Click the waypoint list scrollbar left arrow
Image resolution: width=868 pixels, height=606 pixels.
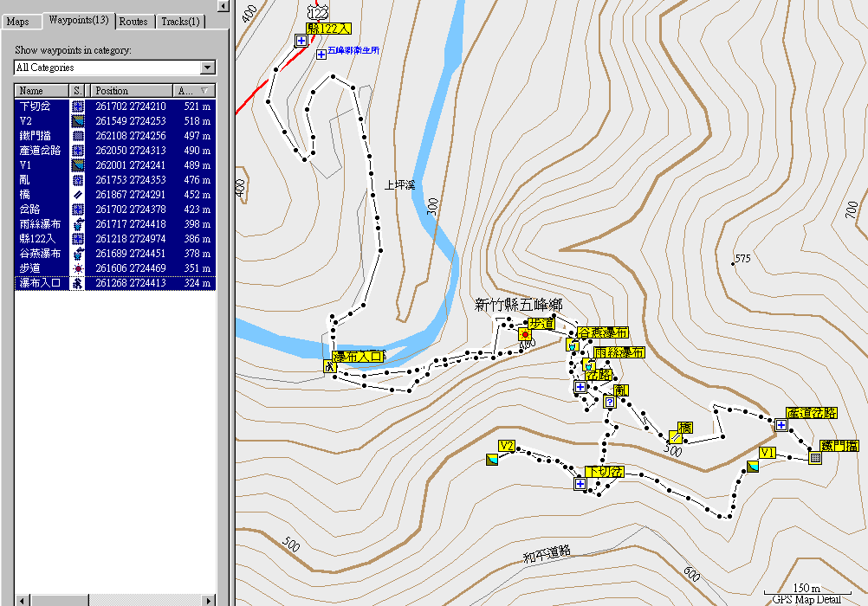point(23,601)
